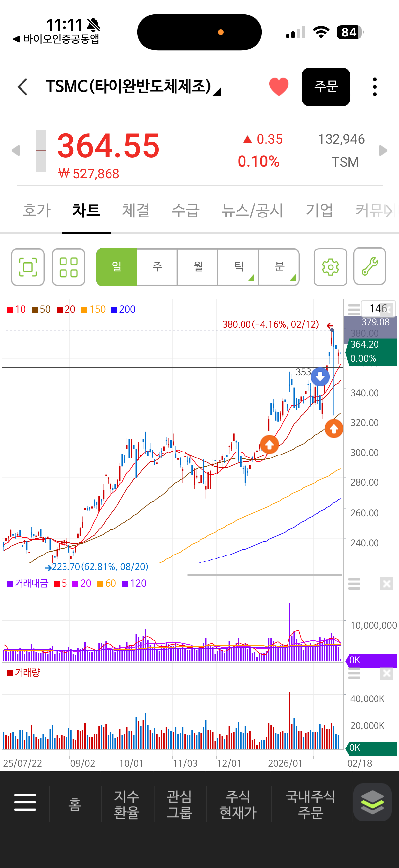Viewport: 399px width, 868px height.
Task: Go to next stock with right arrow
Action: click(383, 150)
